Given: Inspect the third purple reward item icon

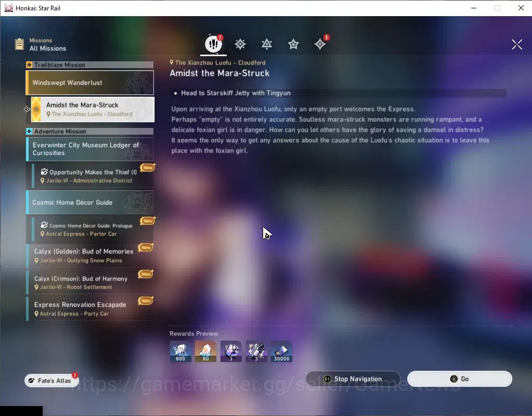Looking at the screenshot, I should tap(231, 351).
